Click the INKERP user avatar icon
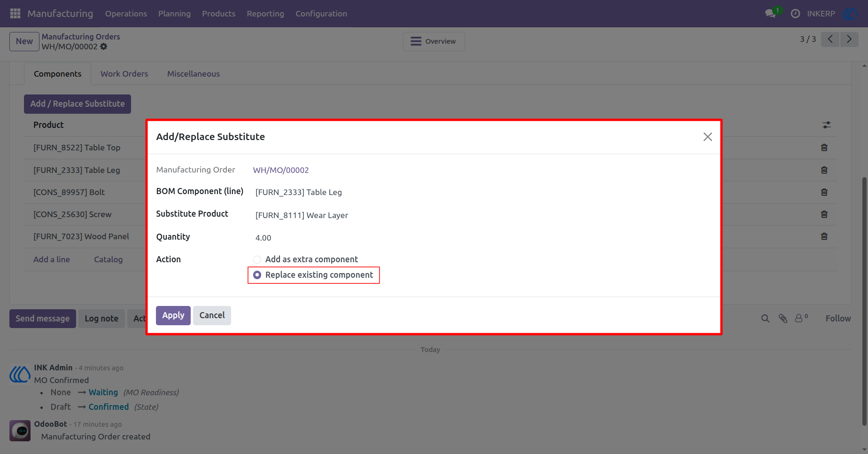 (851, 14)
